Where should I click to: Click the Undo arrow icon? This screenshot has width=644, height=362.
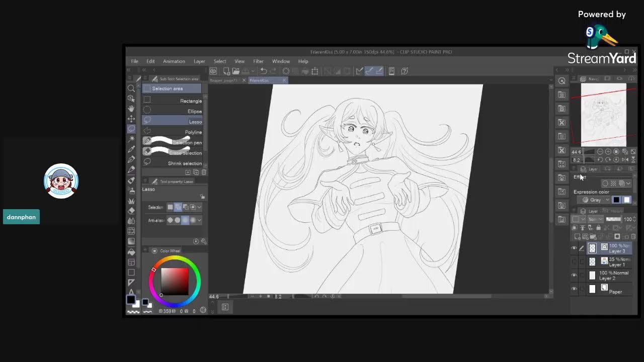263,71
